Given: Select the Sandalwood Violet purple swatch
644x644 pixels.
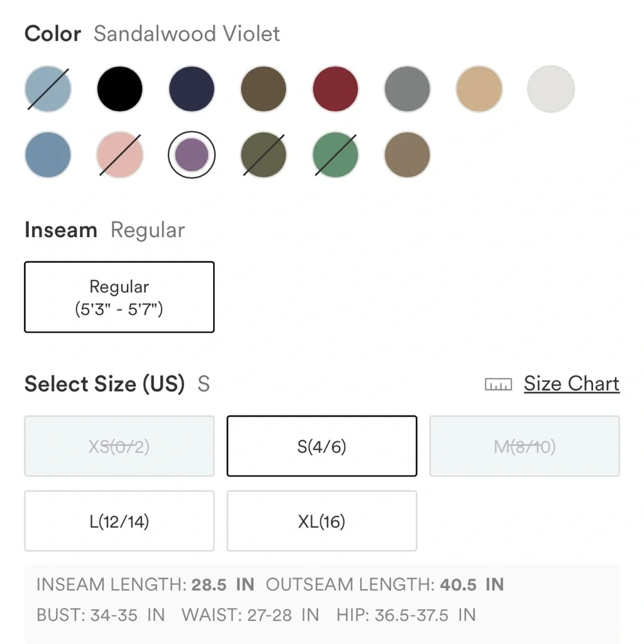Looking at the screenshot, I should [191, 155].
